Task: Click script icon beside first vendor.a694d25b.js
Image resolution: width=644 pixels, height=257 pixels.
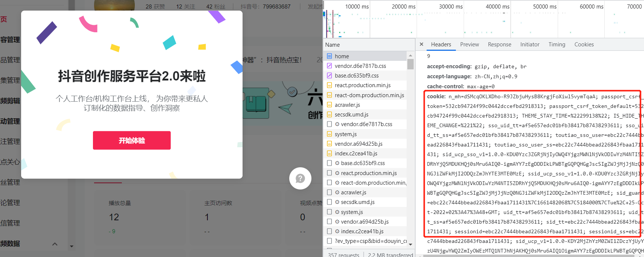Action: pyautogui.click(x=329, y=144)
